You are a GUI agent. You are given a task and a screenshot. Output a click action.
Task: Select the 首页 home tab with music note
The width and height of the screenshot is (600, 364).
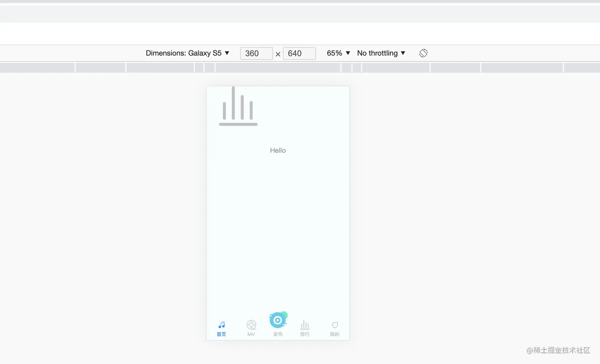pos(221,329)
